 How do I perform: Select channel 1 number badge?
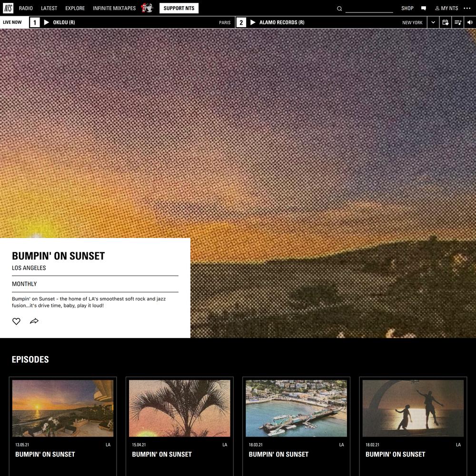click(x=35, y=22)
